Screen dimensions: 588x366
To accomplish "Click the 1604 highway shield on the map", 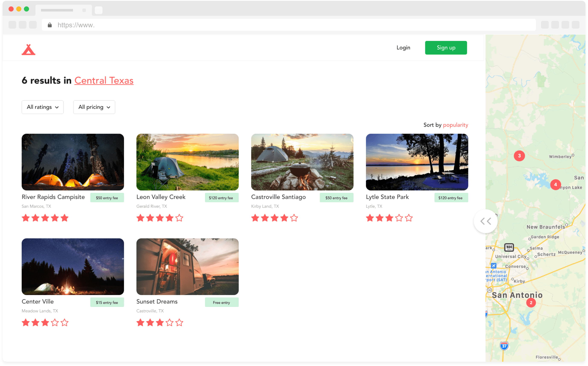I will (x=509, y=247).
